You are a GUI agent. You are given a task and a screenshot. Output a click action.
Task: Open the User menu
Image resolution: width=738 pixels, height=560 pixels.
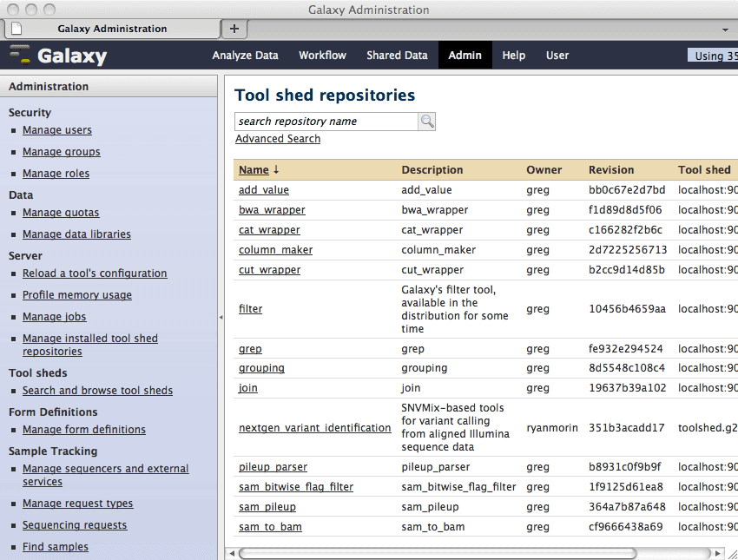click(557, 56)
